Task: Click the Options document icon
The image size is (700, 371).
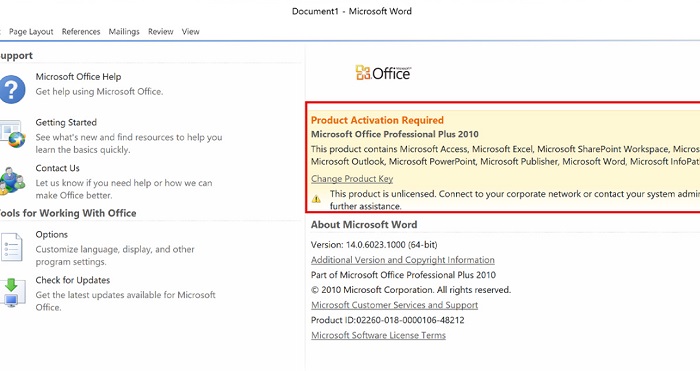Action: pos(12,247)
